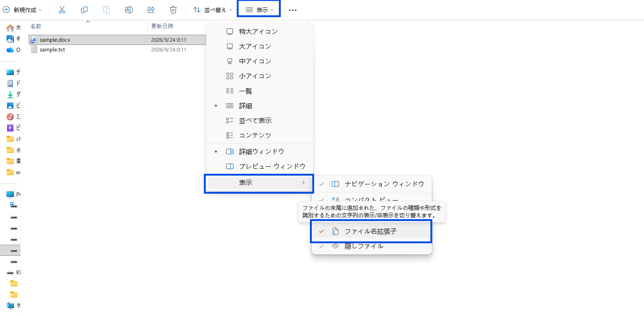Open the Videos shortcut in sidebar

click(13, 128)
